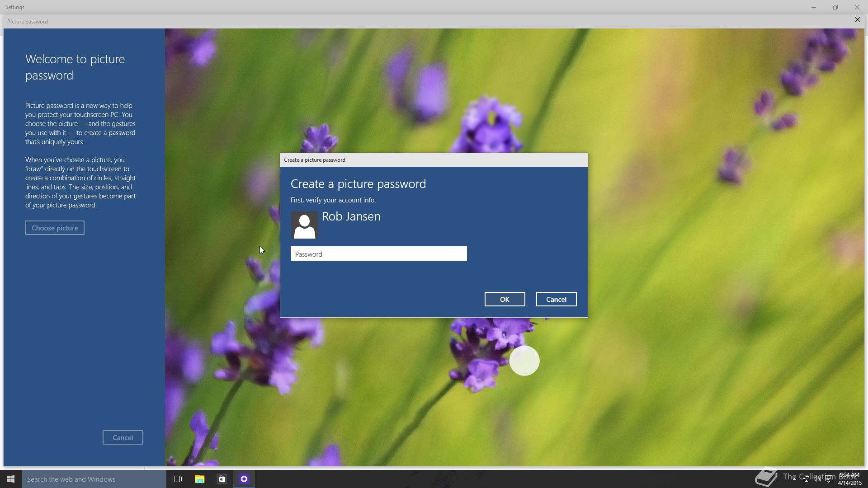Click the Rob Jansen account name
Screen dimensions: 868x488
click(x=351, y=216)
